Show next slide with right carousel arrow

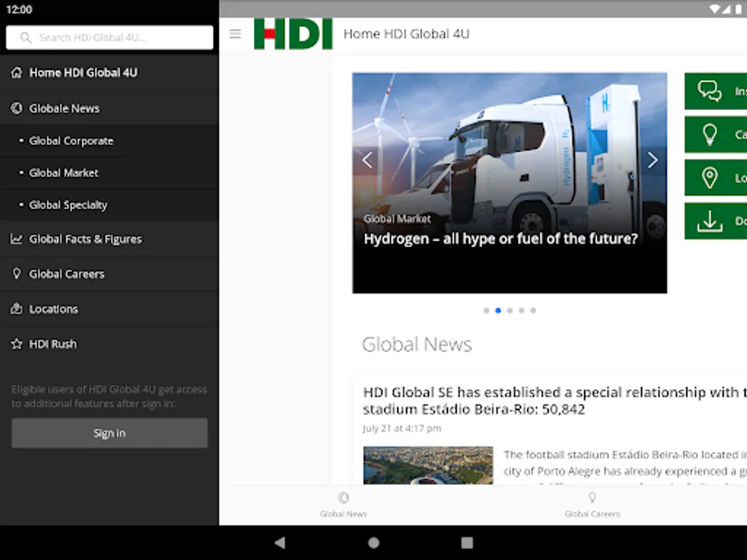coord(652,161)
